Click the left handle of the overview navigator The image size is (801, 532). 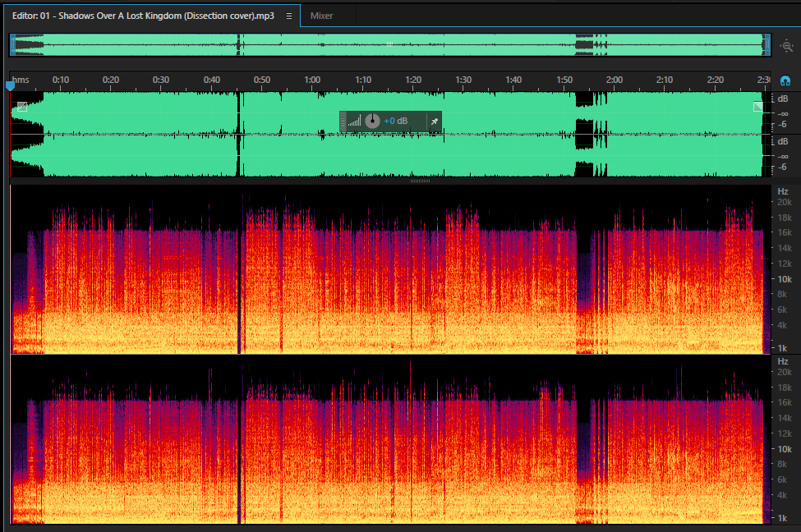pos(13,45)
